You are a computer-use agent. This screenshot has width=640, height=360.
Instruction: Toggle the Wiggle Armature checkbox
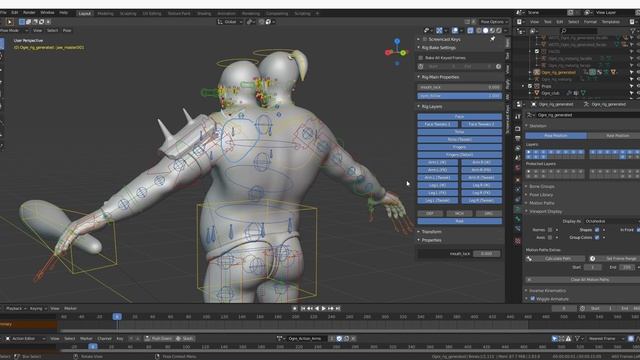click(x=533, y=299)
